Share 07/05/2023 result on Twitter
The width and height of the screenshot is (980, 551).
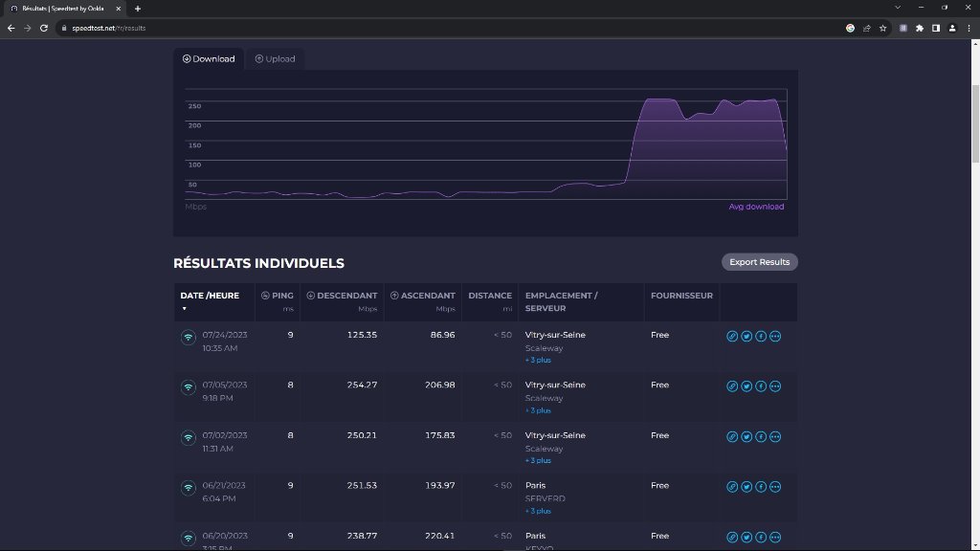(x=746, y=386)
